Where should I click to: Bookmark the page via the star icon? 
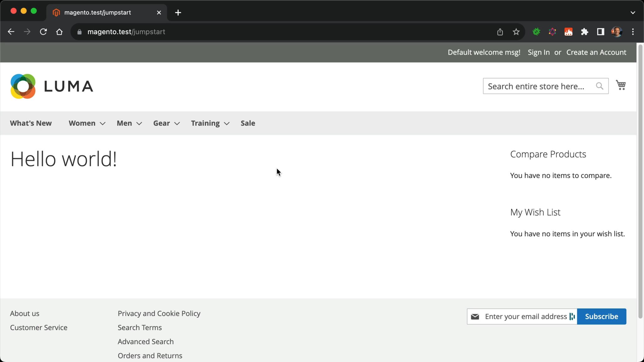tap(516, 31)
